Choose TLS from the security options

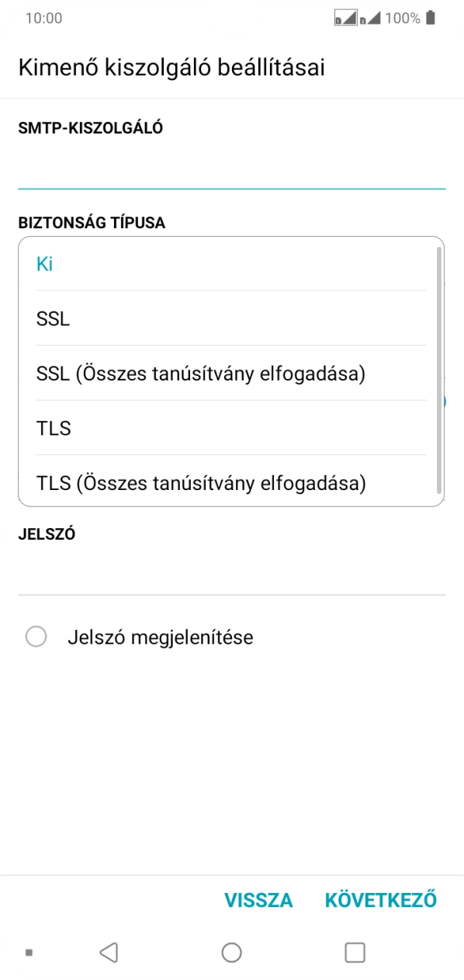click(52, 428)
